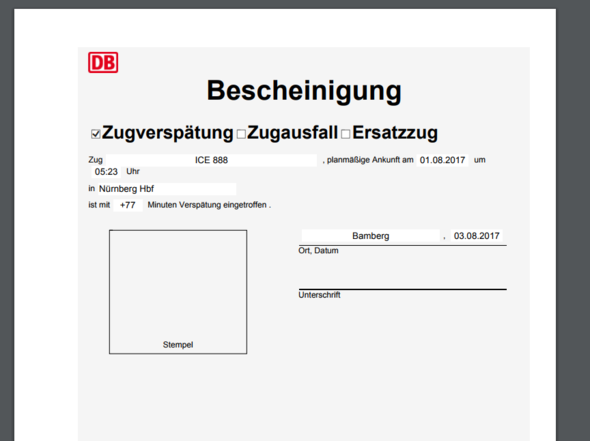Click the place field Bamberg
Viewport: 590px width, 441px height.
[x=371, y=236]
